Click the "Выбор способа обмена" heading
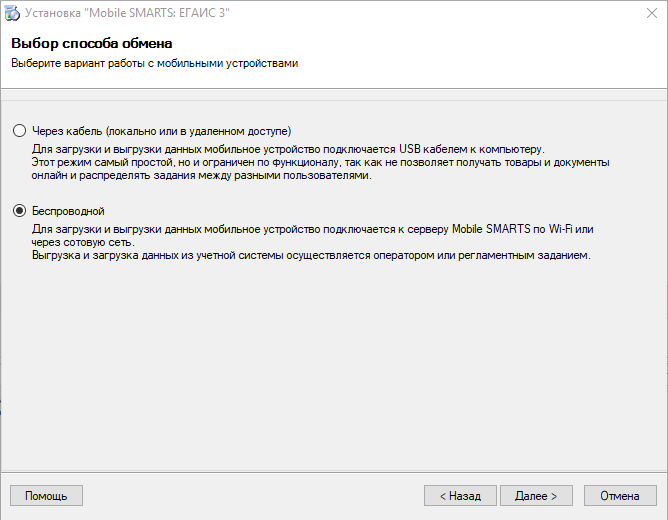The image size is (668, 520). click(x=92, y=43)
